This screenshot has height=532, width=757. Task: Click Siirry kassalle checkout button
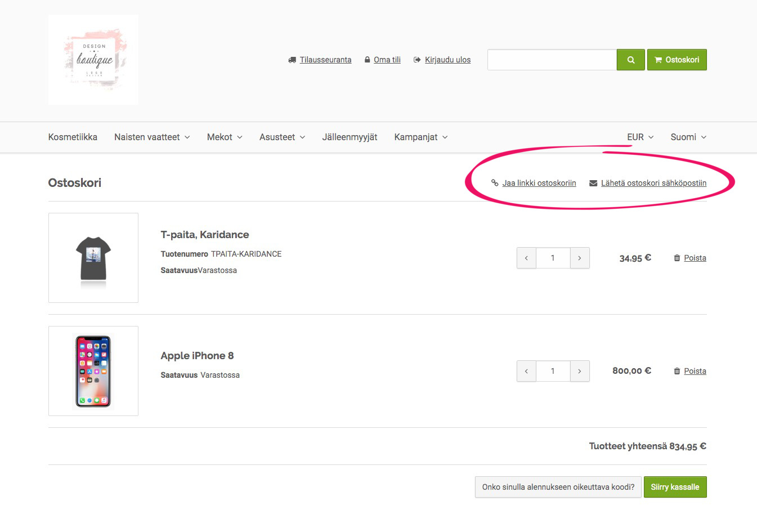pos(675,487)
